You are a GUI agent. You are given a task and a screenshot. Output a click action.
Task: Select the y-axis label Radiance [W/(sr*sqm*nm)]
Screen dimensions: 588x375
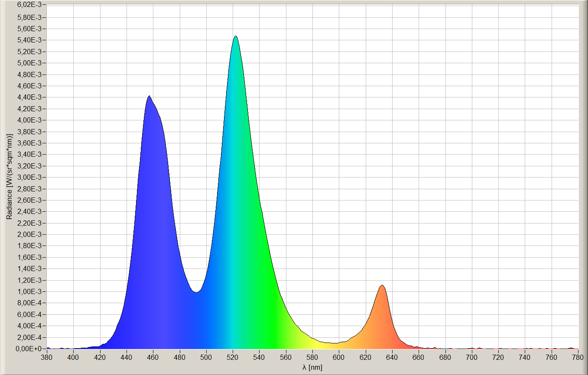pos(9,176)
